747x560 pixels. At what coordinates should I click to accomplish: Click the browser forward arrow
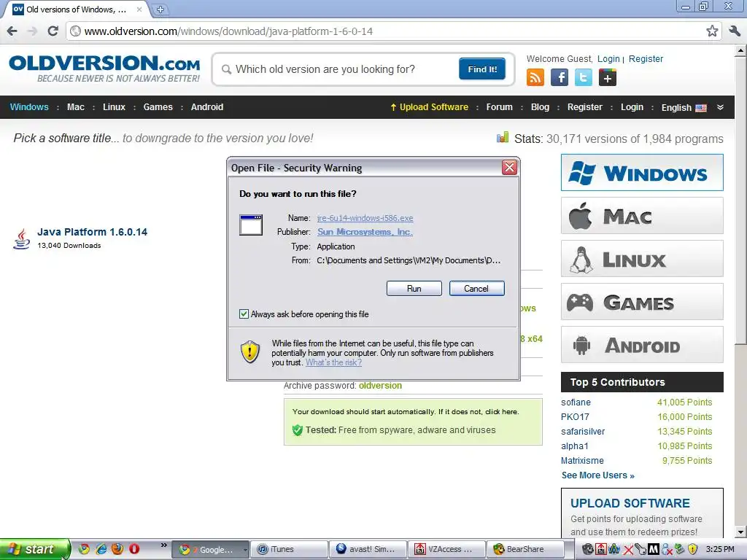[32, 31]
